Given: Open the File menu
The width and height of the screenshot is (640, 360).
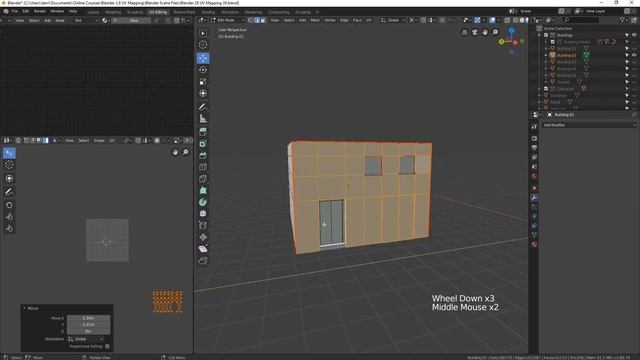Looking at the screenshot, I should point(15,11).
